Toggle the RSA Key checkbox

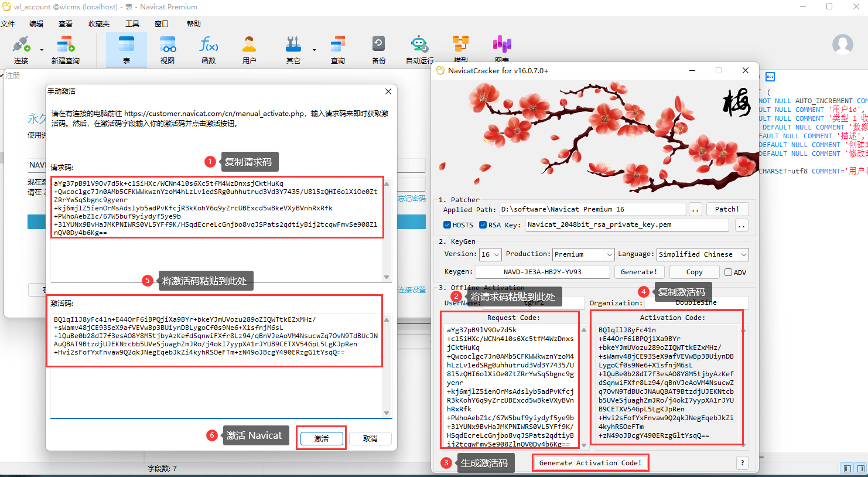point(483,225)
